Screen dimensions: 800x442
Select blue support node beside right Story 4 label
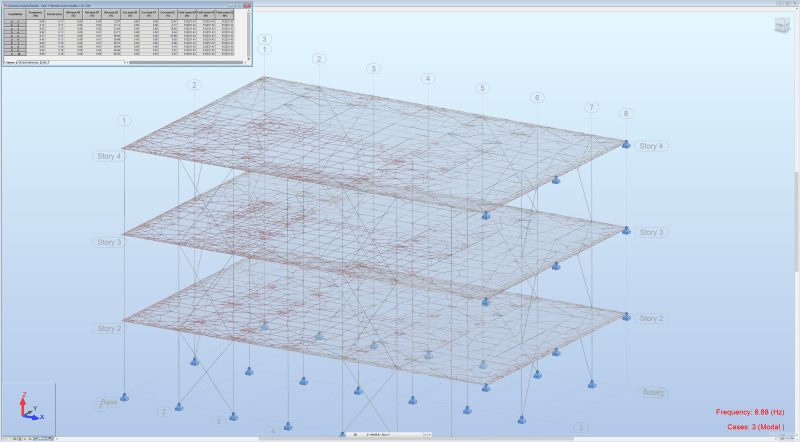pyautogui.click(x=626, y=144)
